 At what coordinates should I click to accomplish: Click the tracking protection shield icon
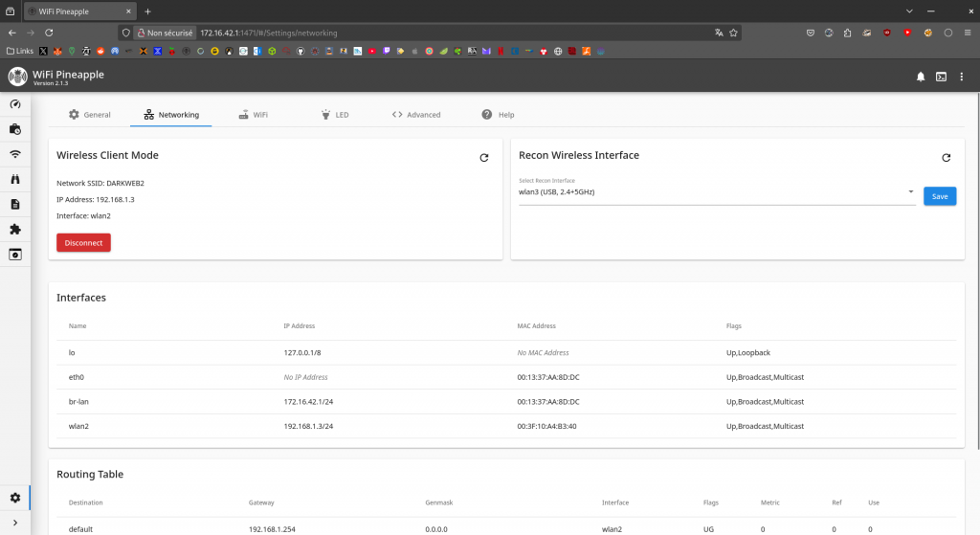pos(125,33)
